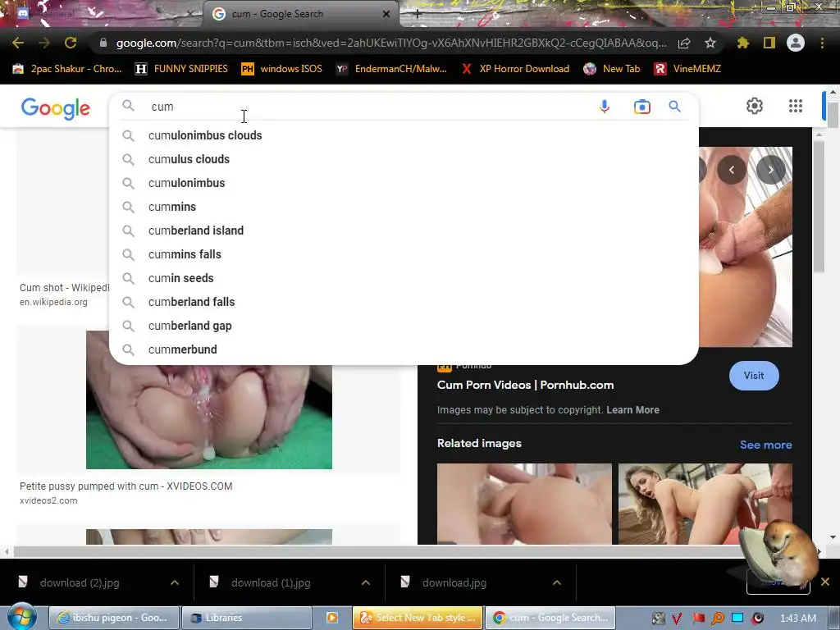Share this page using the share icon

(684, 43)
